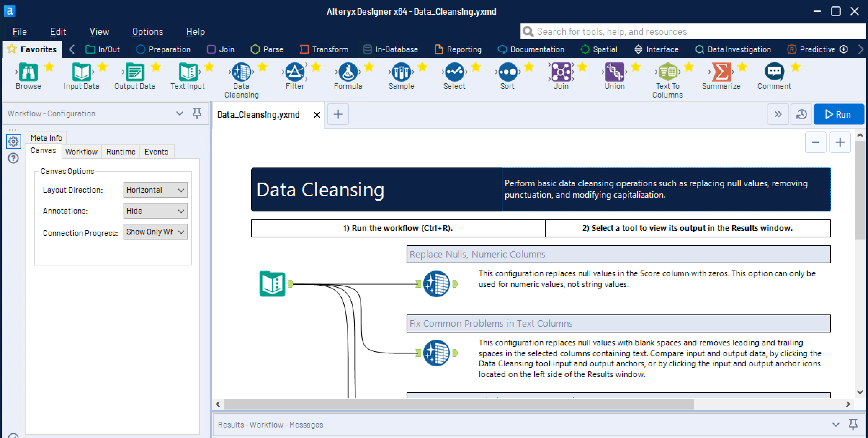Show previous tool categories with left arrow

pos(72,49)
